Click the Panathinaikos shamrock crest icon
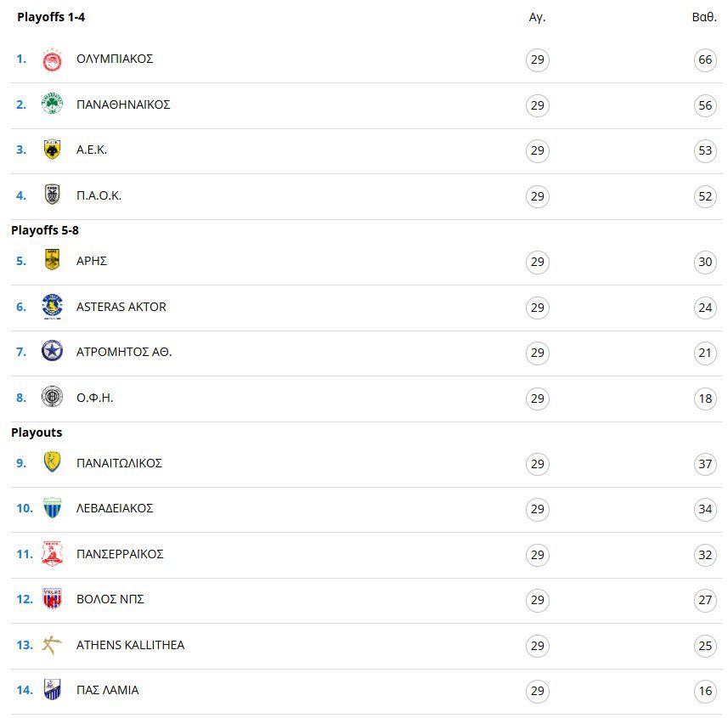The width and height of the screenshot is (728, 718). [x=52, y=104]
